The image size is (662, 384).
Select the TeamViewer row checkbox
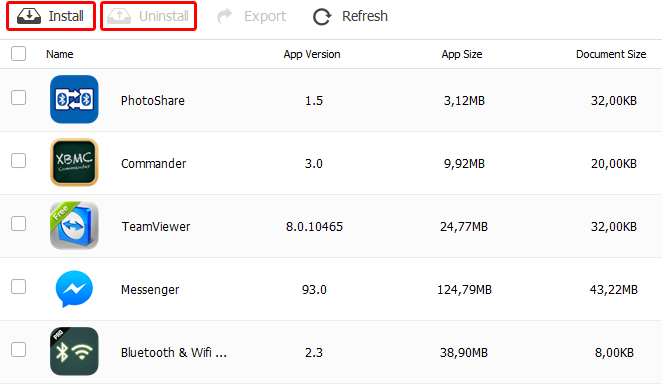(19, 223)
